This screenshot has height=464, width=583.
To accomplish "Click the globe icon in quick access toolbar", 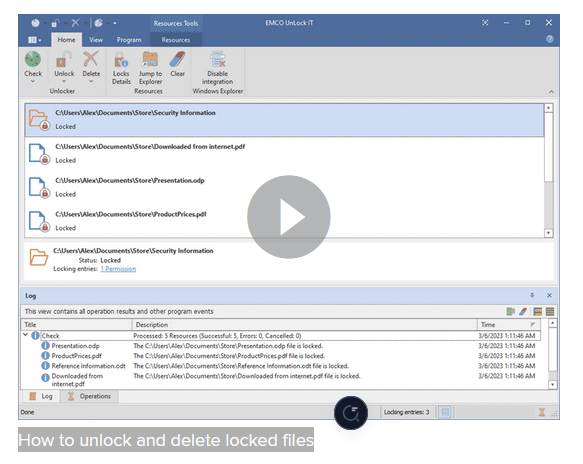I will click(98, 23).
